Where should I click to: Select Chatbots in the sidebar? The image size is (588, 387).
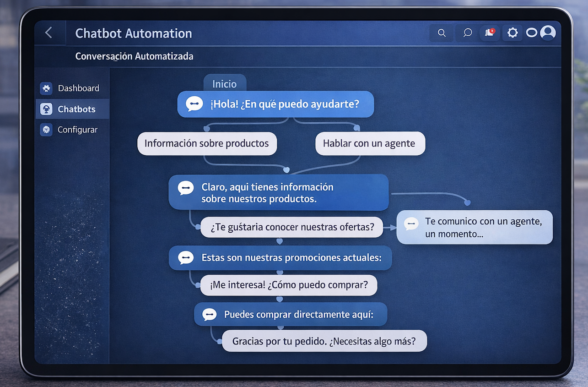[x=72, y=109]
